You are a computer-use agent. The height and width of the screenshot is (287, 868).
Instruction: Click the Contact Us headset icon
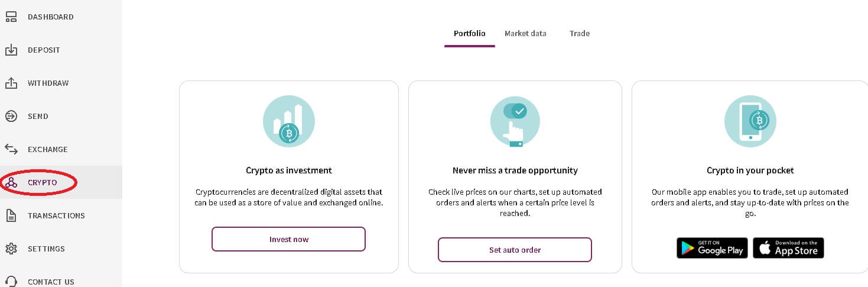(x=11, y=281)
